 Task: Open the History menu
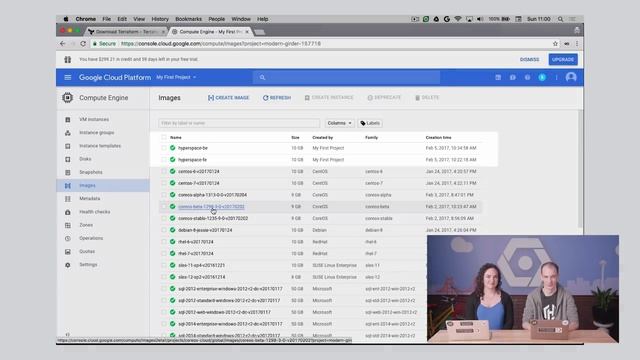pyautogui.click(x=160, y=19)
